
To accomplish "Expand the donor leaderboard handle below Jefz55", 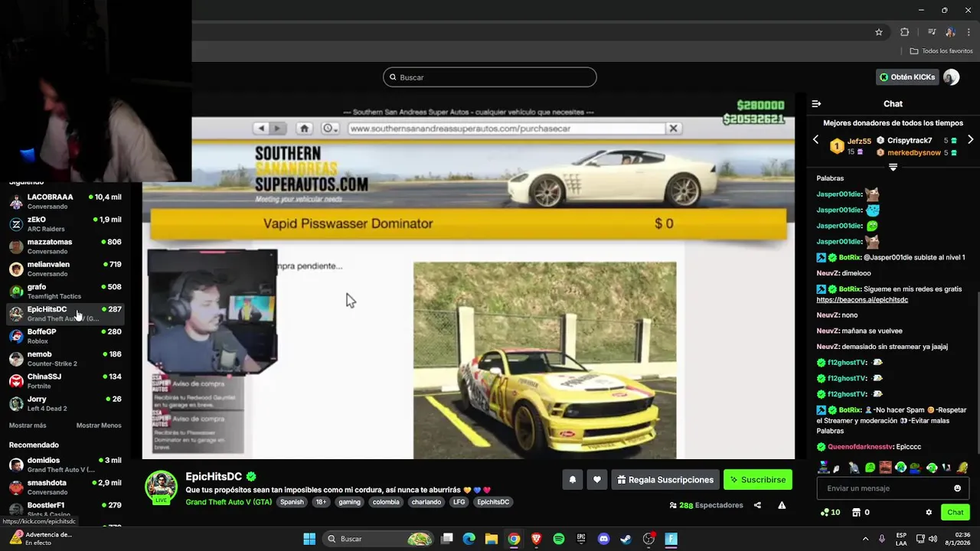I will click(893, 167).
